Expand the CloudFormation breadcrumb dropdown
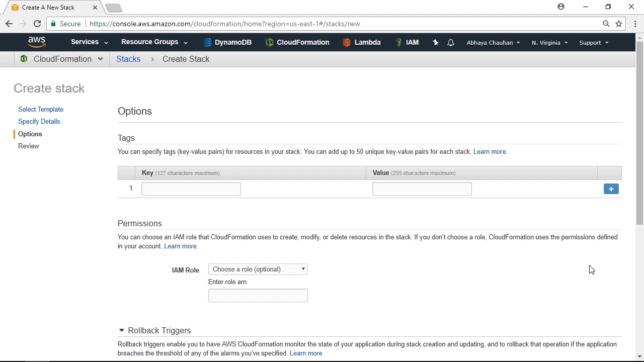644x362 pixels. (100, 59)
